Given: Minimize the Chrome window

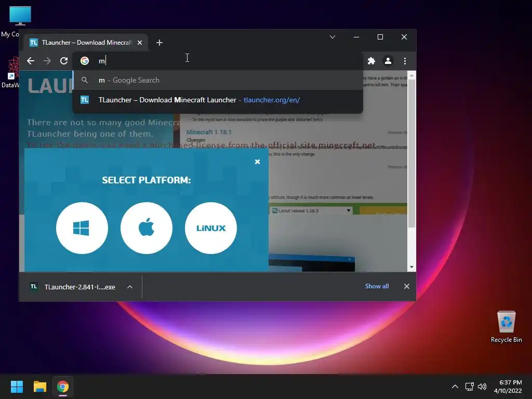Looking at the screenshot, I should coord(356,37).
